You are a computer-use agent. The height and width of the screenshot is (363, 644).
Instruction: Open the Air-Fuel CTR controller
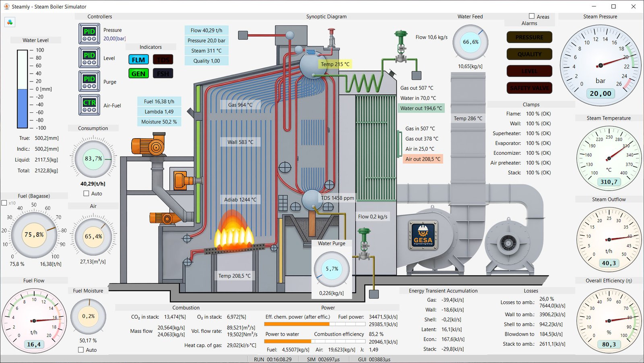click(89, 105)
